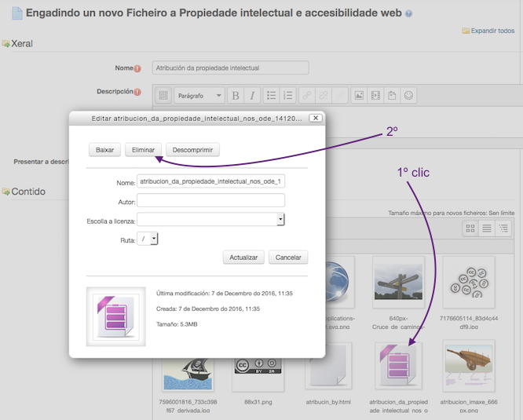Screen dimensions: 523x420
Task: Insert an unordered bullet list
Action: click(x=272, y=96)
